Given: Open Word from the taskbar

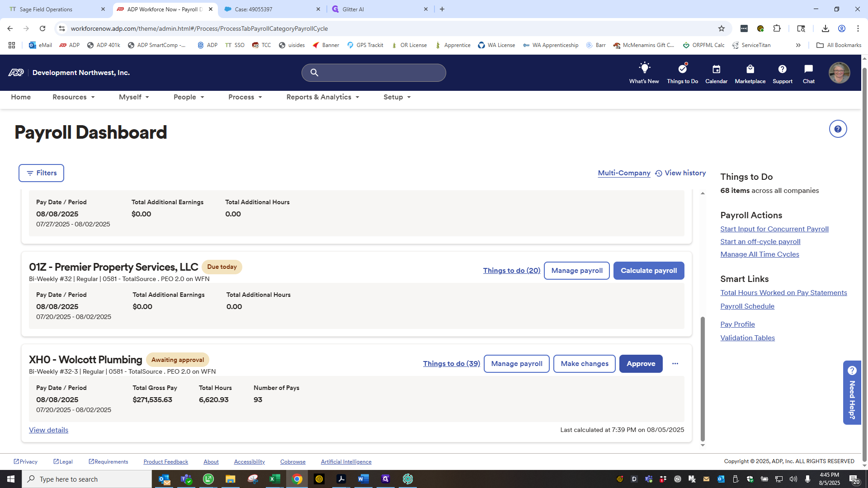Looking at the screenshot, I should [x=363, y=479].
